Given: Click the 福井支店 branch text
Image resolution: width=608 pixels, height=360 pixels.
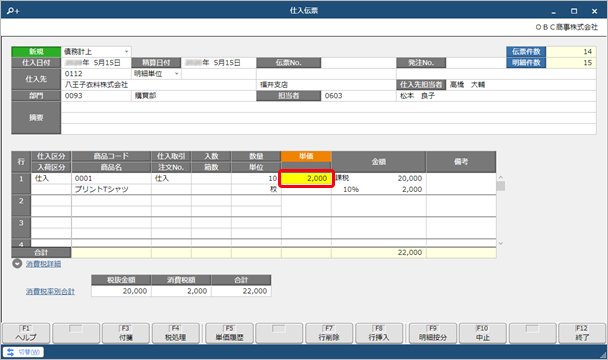Looking at the screenshot, I should [x=274, y=85].
